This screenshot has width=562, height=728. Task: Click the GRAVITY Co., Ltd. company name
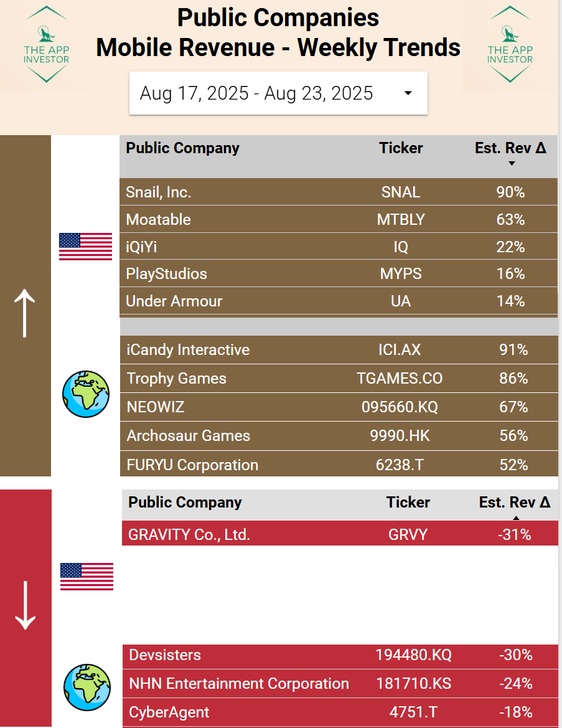point(189,534)
